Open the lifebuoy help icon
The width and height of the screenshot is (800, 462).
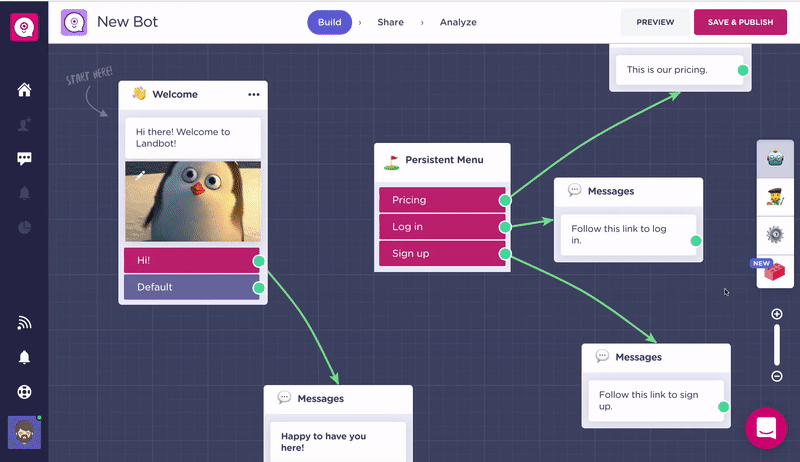pos(24,392)
